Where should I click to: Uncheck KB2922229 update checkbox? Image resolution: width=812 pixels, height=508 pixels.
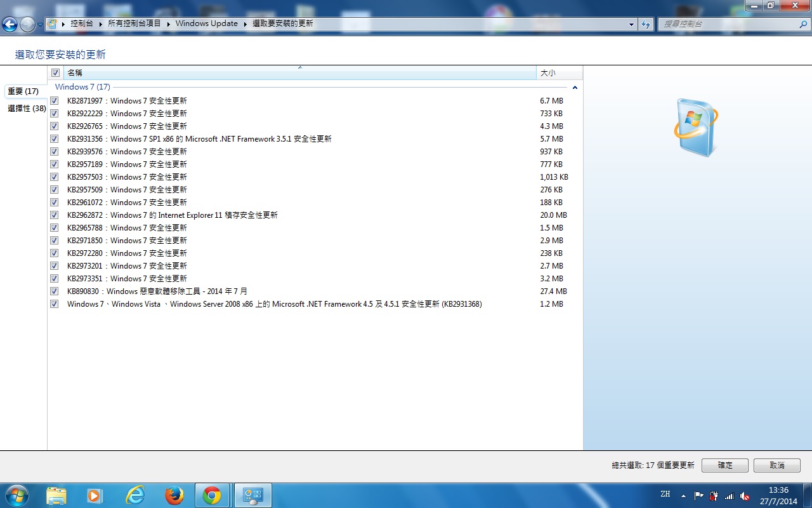[55, 114]
